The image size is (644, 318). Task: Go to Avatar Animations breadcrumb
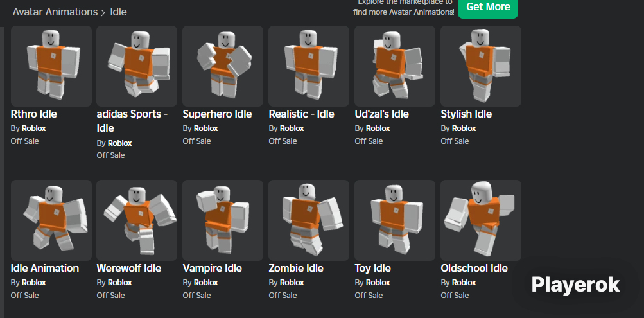(55, 12)
